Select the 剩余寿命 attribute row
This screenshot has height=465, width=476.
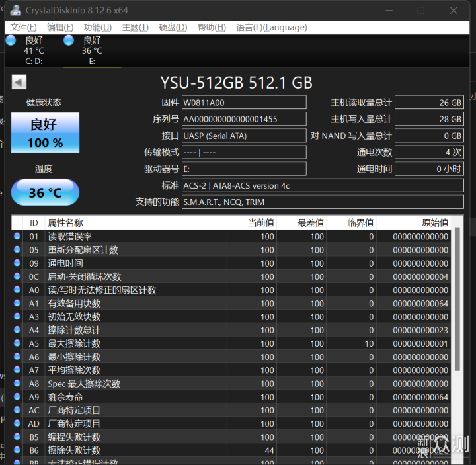[x=231, y=397]
